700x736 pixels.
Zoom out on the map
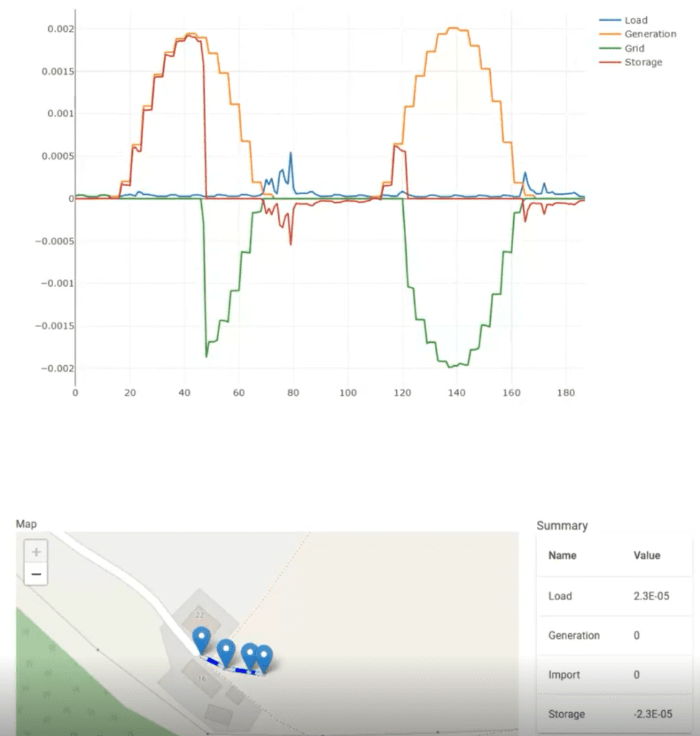36,574
